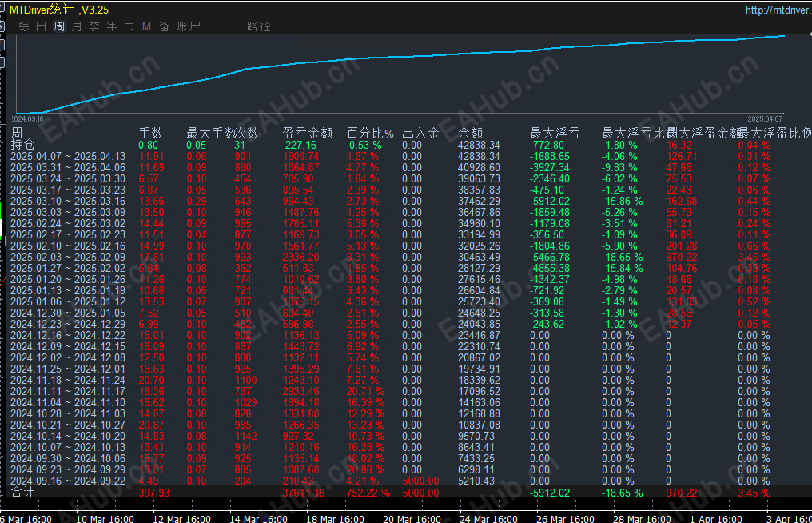Switch to the 年 yearly tab
Viewport: 812px width, 523px height.
(112, 26)
